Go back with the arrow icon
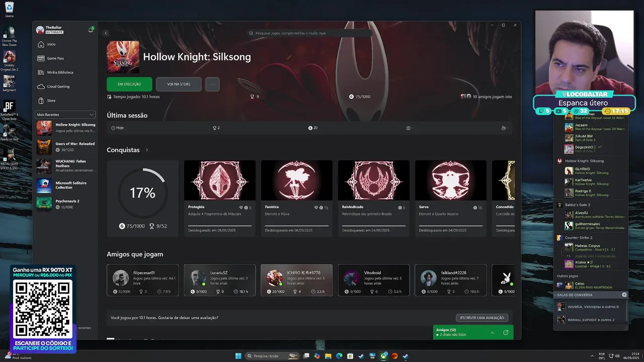This screenshot has width=644, height=362. point(106,33)
